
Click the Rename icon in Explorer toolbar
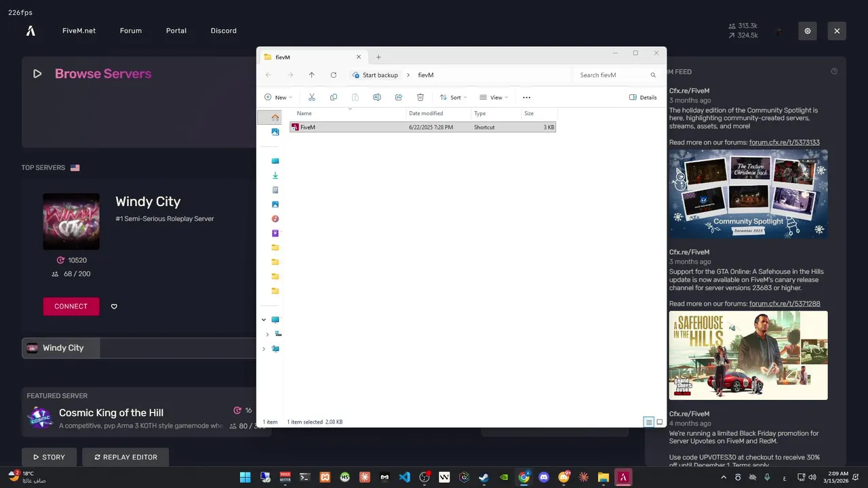[x=376, y=98]
